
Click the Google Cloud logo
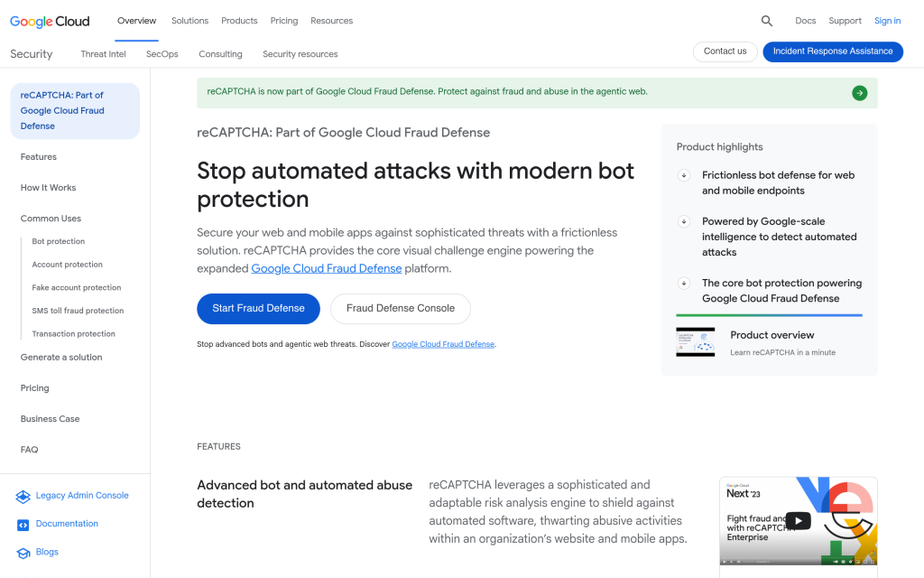point(50,22)
